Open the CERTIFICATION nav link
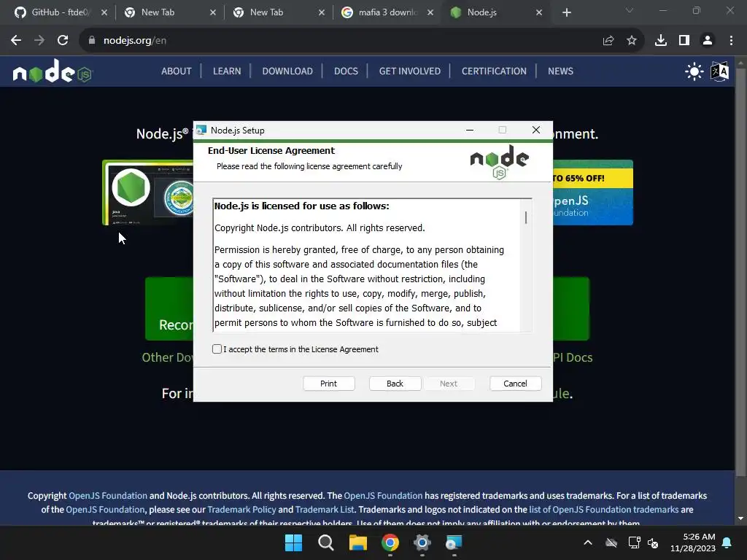The height and width of the screenshot is (560, 747). pos(494,71)
